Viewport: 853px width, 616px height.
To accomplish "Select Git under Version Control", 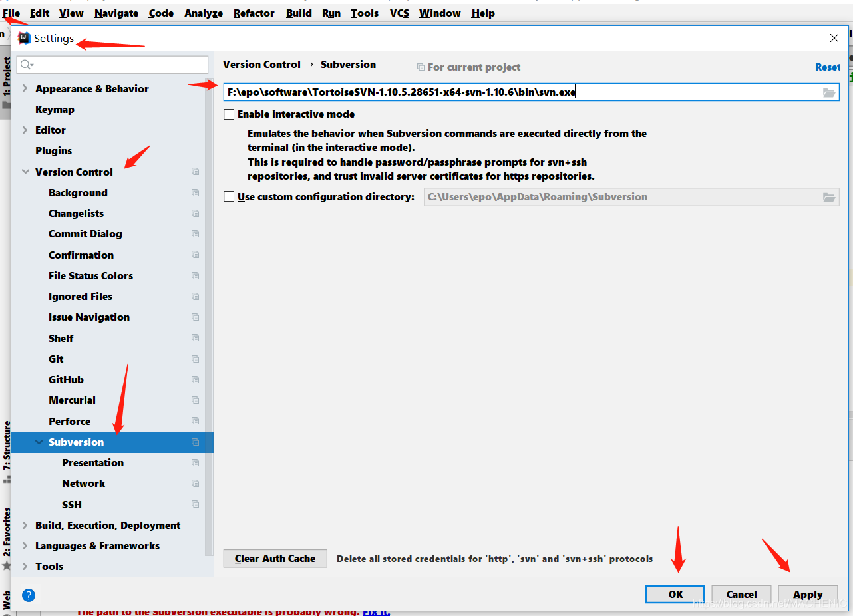I will [x=56, y=359].
